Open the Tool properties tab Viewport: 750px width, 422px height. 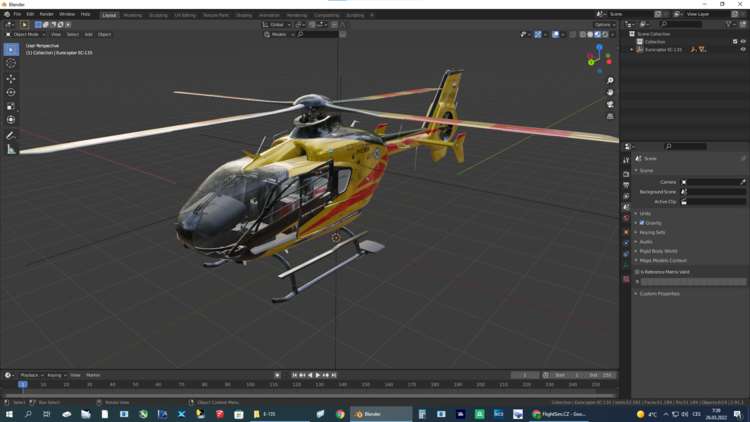coord(626,161)
